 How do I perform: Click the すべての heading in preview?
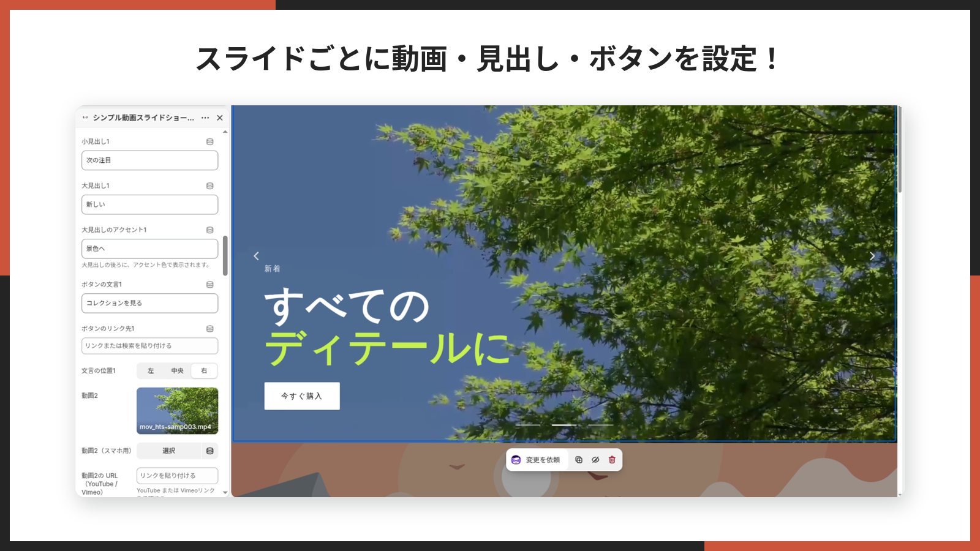tap(347, 306)
